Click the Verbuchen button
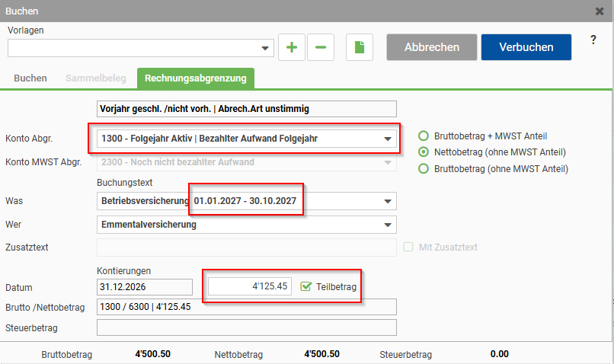Screen dimensions: 614x364 click(526, 47)
